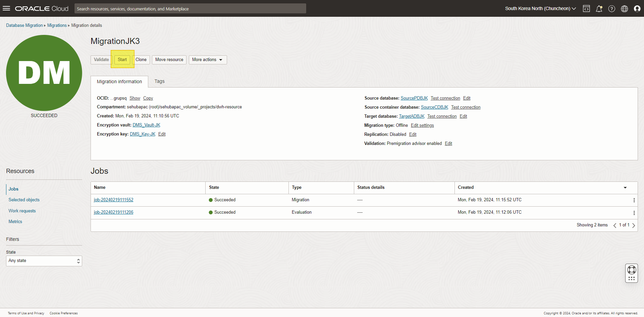Viewport: 644px width, 317px height.
Task: Click the Validate button
Action: click(x=101, y=60)
